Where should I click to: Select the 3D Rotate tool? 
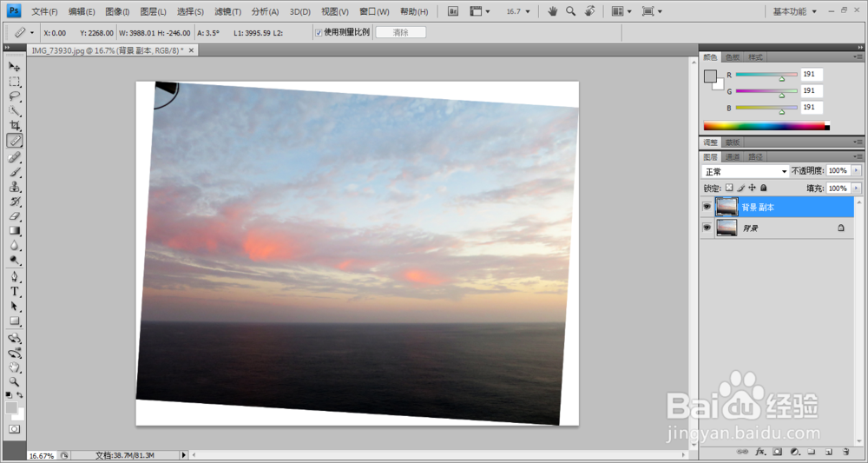pyautogui.click(x=15, y=338)
